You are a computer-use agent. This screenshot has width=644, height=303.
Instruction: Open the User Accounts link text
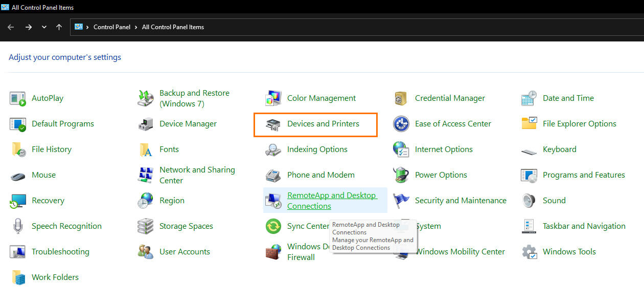pyautogui.click(x=185, y=252)
